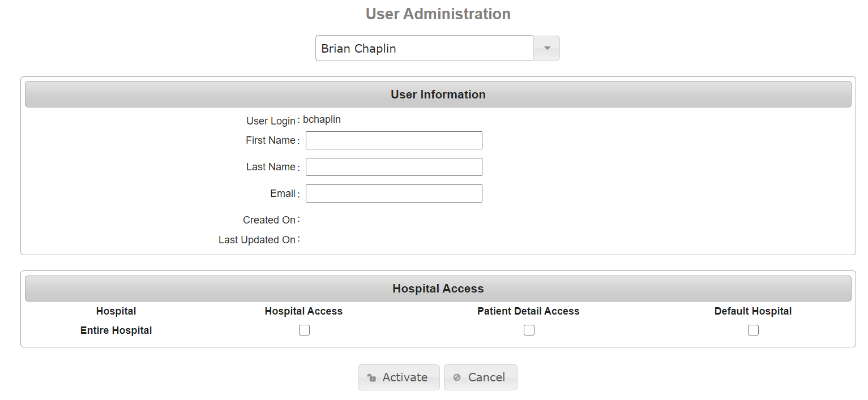Click the User Administration page title
This screenshot has height=400, width=868.
438,14
